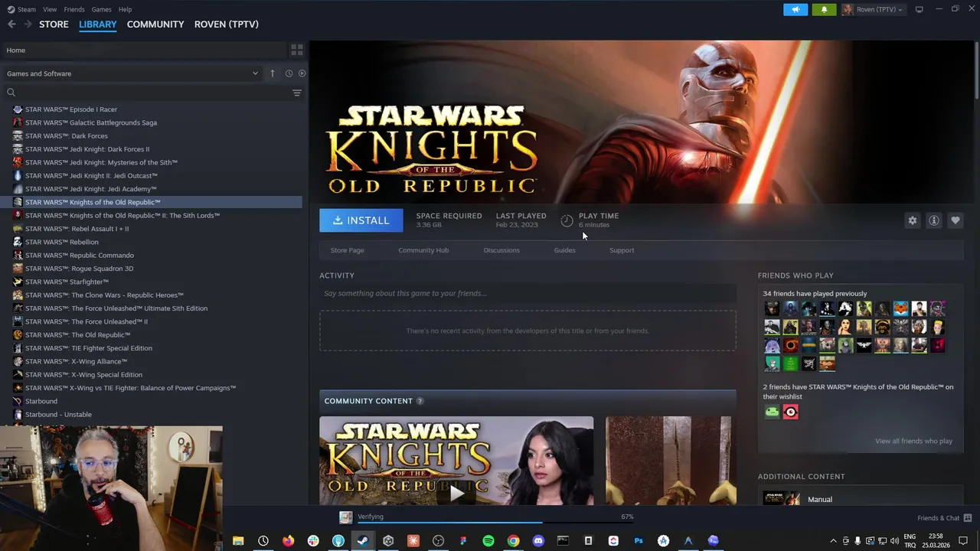Open the View menu
The height and width of the screenshot is (551, 980).
tap(50, 9)
